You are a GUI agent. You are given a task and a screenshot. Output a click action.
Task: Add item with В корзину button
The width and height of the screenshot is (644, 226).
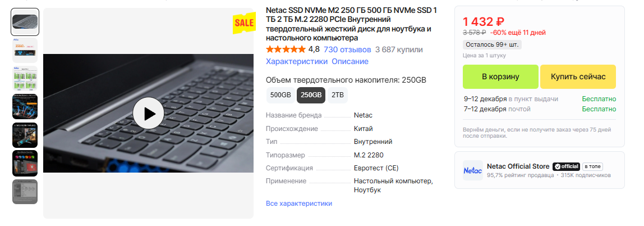(500, 76)
